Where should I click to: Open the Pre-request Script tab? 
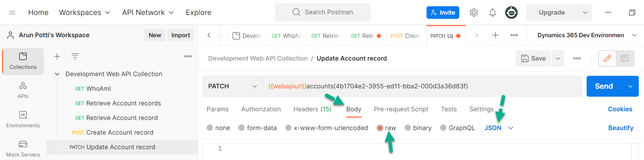pyautogui.click(x=401, y=109)
